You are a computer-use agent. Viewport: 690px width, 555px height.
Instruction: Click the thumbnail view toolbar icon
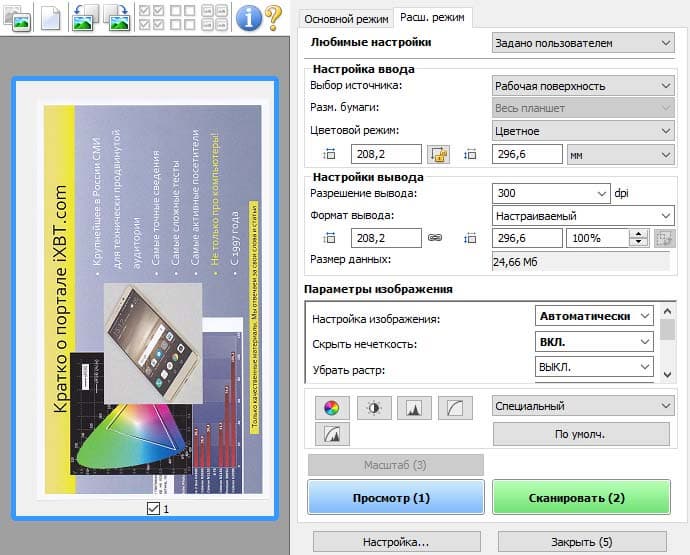pyautogui.click(x=17, y=18)
